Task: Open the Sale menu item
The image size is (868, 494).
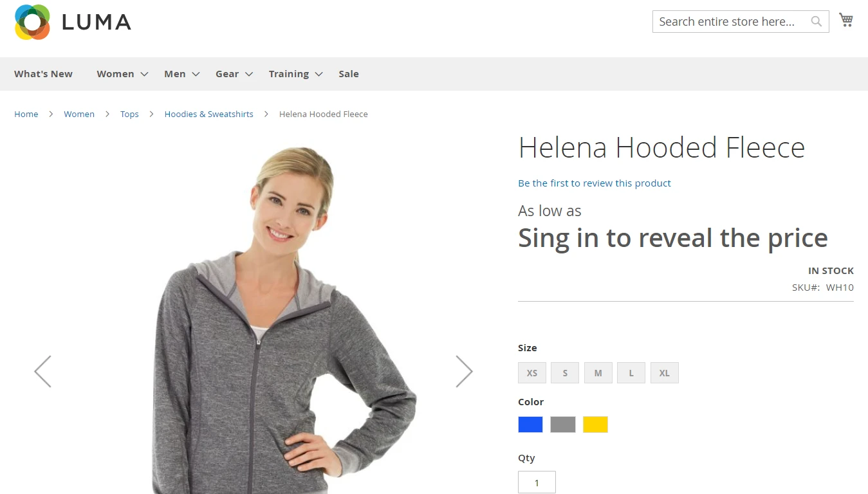Action: [348, 73]
